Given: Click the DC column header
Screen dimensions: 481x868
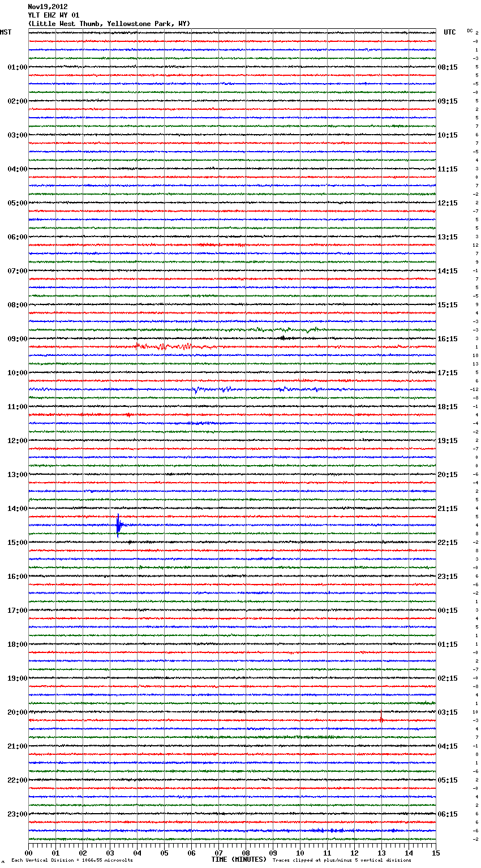Looking at the screenshot, I should point(470,31).
